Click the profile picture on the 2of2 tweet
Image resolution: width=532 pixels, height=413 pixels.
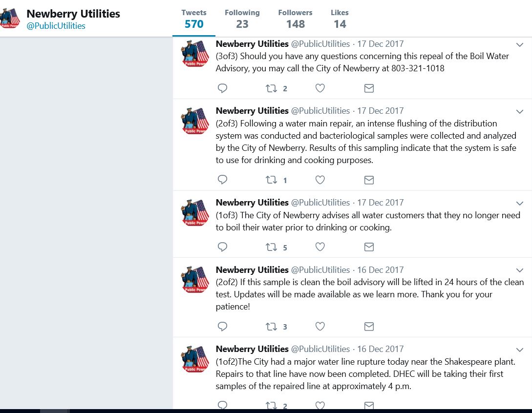(194, 279)
